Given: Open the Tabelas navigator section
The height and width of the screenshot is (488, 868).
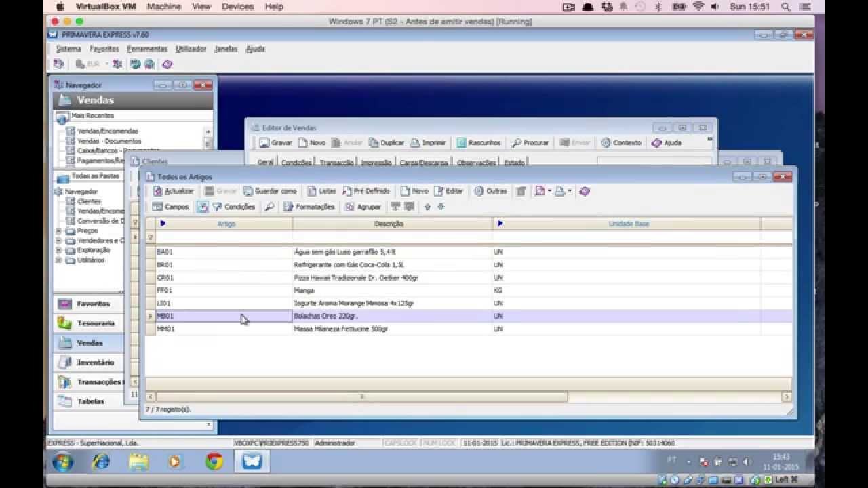Looking at the screenshot, I should (x=88, y=401).
